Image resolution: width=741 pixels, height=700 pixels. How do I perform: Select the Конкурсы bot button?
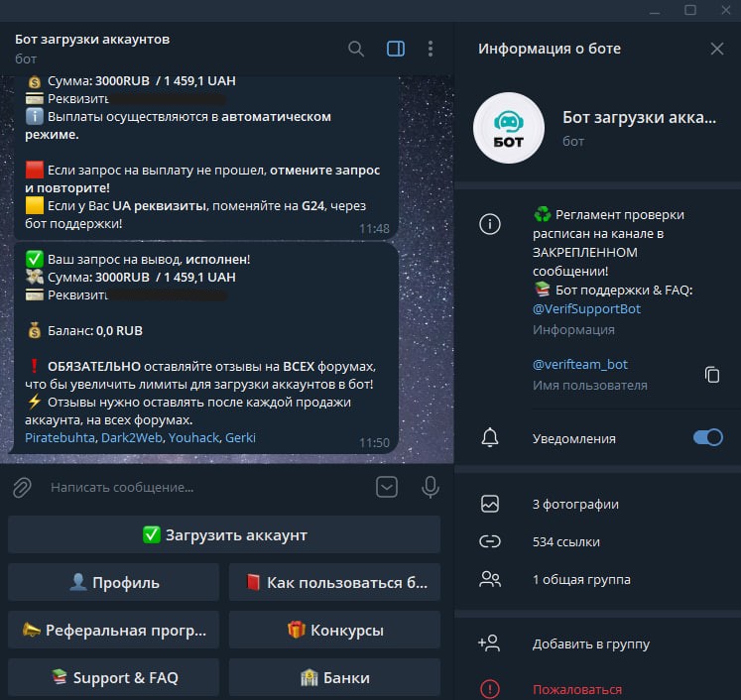[x=334, y=630]
